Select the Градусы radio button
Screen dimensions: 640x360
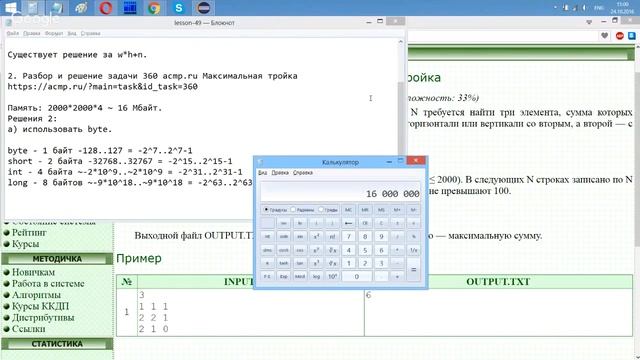[x=266, y=209]
